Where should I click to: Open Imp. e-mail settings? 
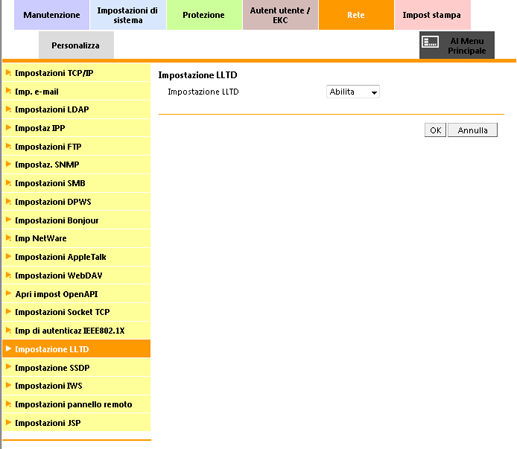pyautogui.click(x=76, y=92)
